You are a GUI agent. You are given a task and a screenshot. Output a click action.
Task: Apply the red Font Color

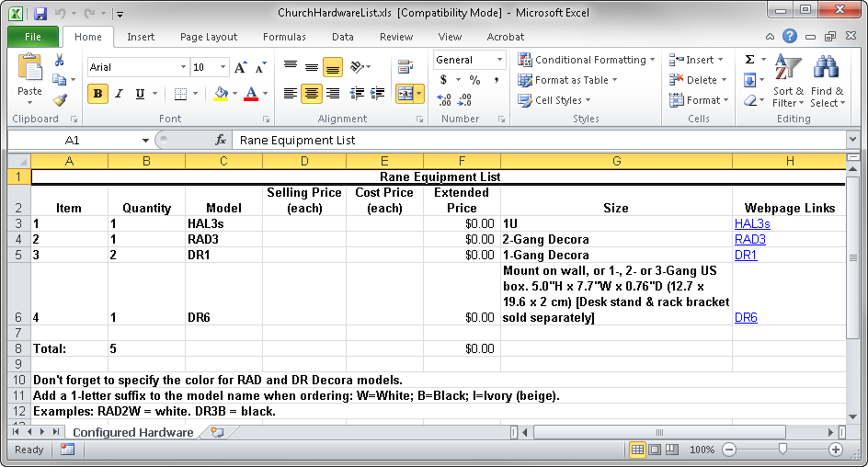click(251, 94)
